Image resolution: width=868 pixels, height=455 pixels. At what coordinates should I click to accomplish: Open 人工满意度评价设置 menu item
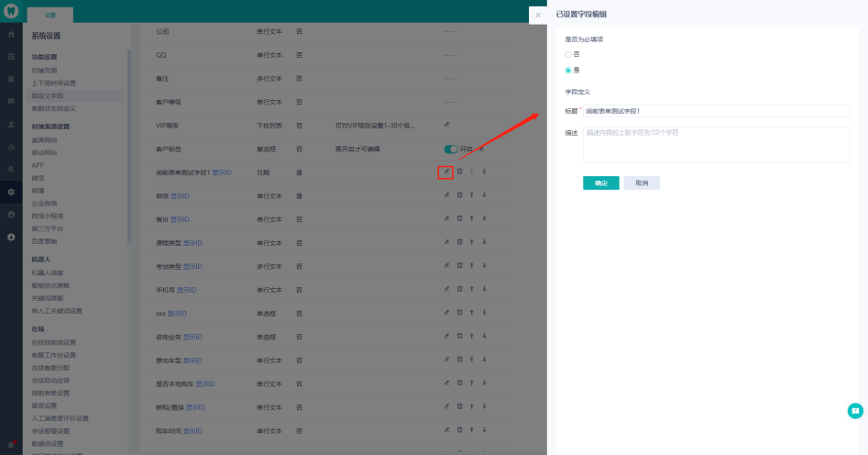(x=60, y=418)
